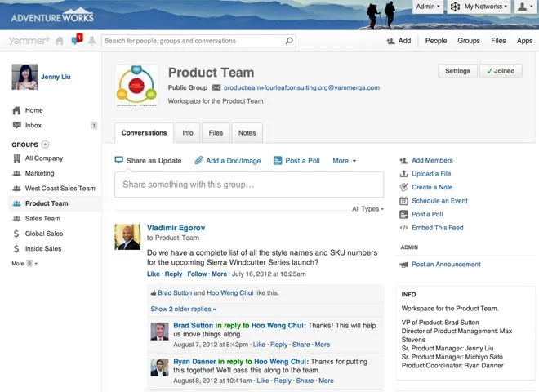Open Jenny Liu's name link in sidebar
539x392 pixels.
56,77
